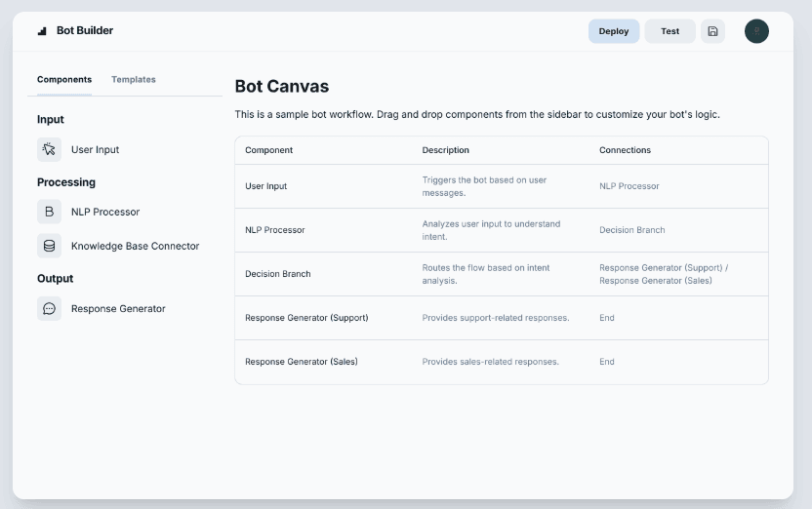Click the Knowledge Base Connector label
Viewport: 812px width, 509px height.
[x=135, y=246]
